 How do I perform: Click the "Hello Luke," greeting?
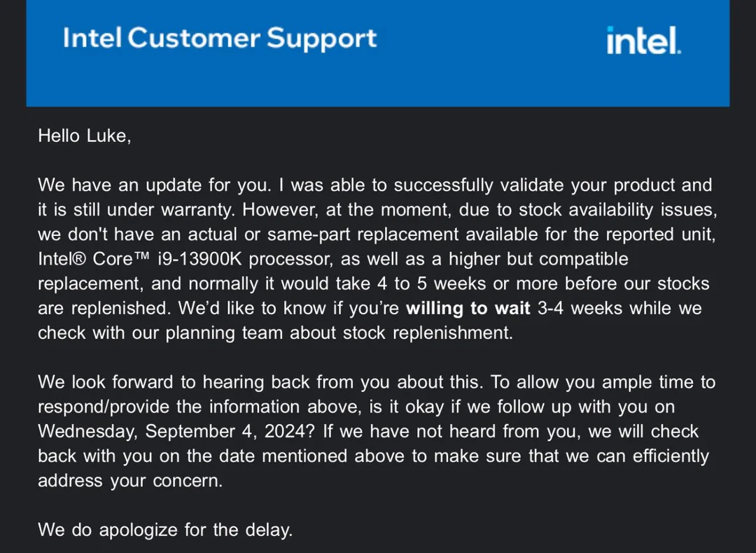point(85,136)
